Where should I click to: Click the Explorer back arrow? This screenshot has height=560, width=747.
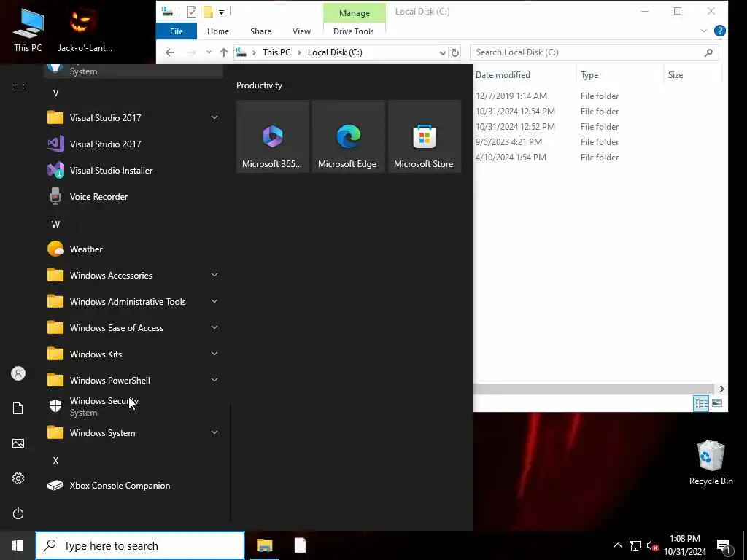click(169, 52)
